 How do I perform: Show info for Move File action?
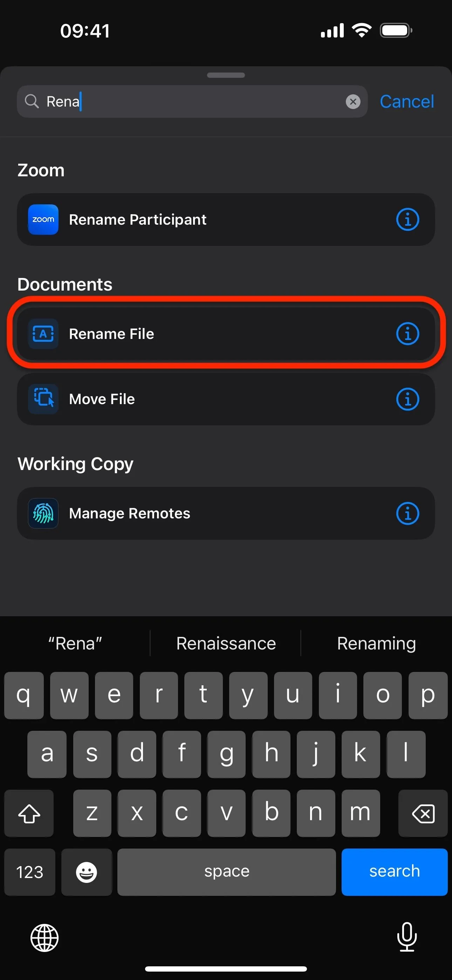tap(408, 399)
